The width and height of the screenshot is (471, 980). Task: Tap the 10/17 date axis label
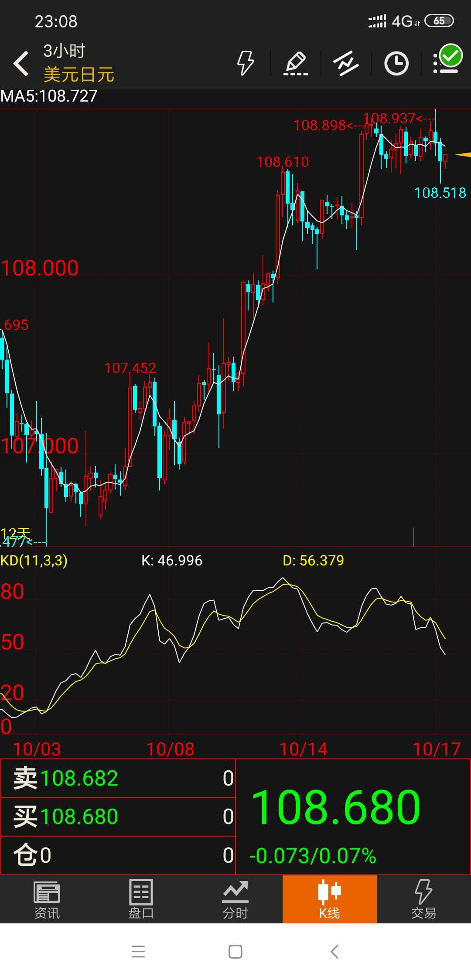(x=437, y=749)
